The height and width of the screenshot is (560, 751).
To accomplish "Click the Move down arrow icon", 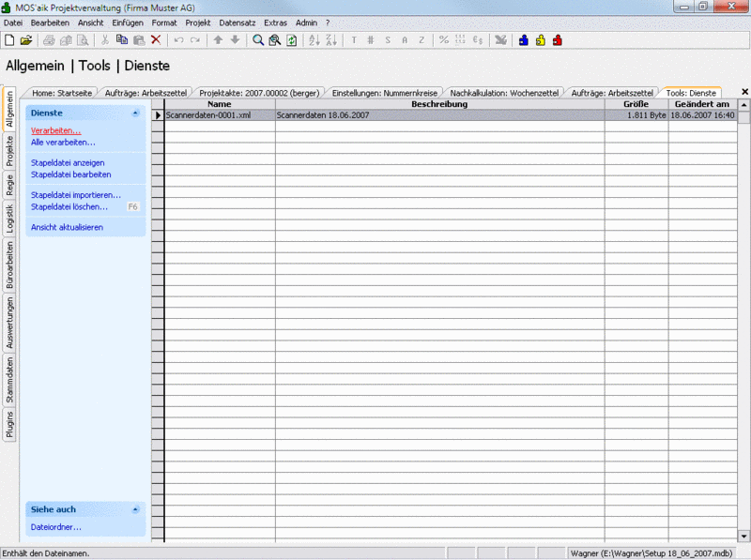I will (x=235, y=40).
